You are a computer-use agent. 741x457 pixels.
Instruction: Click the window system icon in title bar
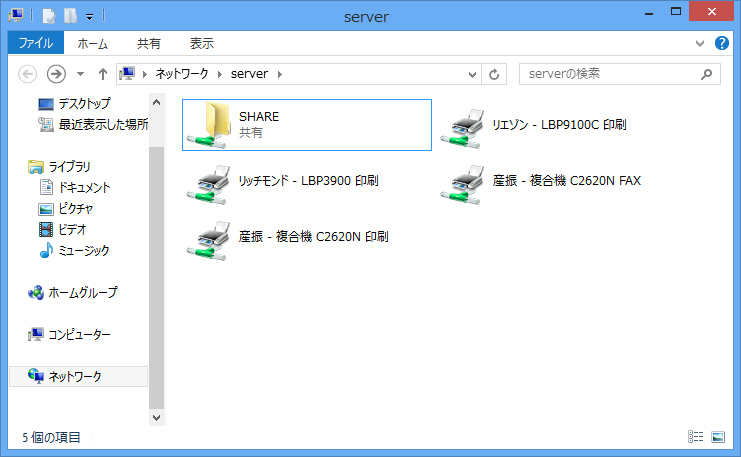[16, 16]
